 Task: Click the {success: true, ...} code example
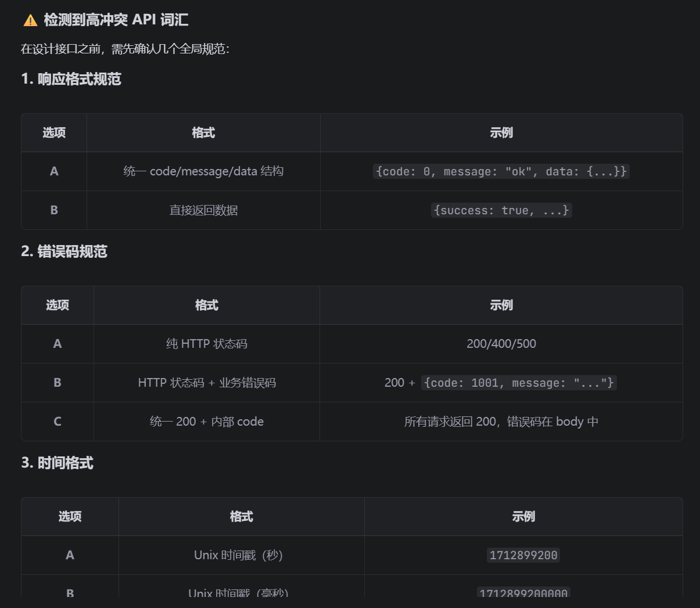pyautogui.click(x=501, y=210)
